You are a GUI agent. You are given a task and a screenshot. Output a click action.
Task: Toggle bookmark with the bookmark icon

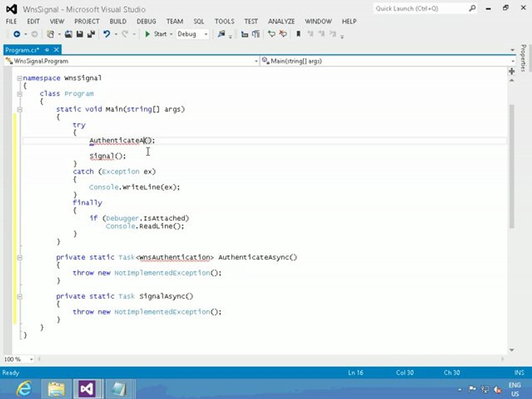(299, 34)
